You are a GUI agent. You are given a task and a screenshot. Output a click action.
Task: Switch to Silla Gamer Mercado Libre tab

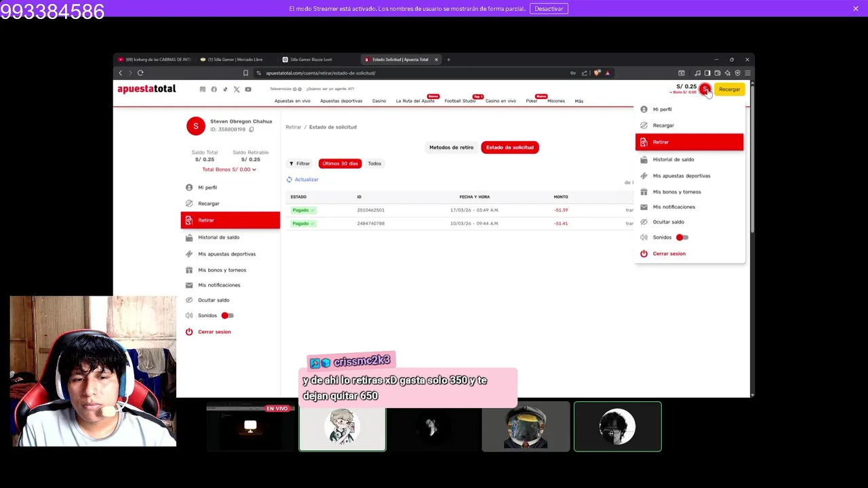tap(235, 60)
